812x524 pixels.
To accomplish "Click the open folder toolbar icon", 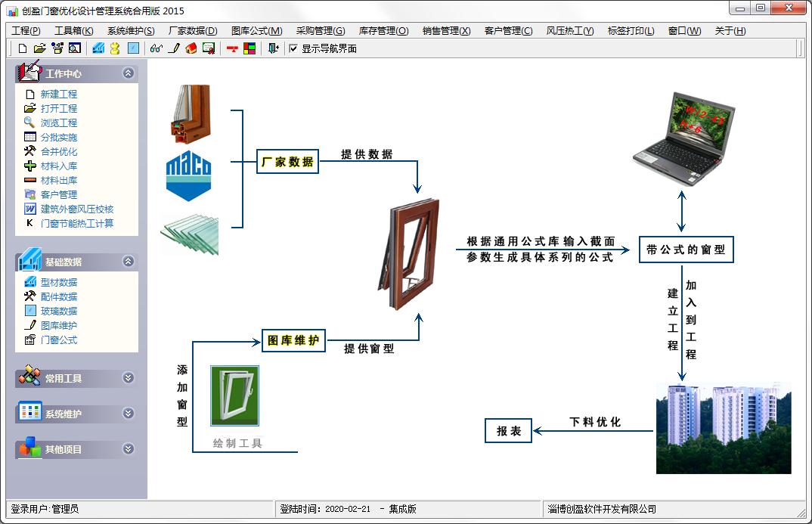I will click(x=40, y=48).
